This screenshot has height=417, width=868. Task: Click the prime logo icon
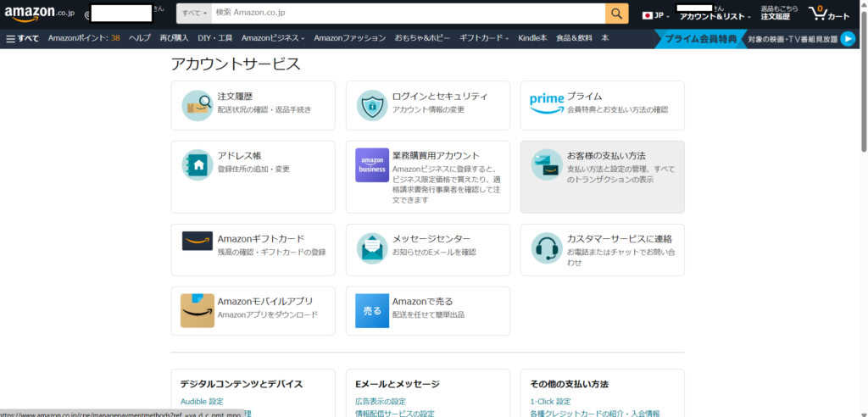(x=547, y=103)
